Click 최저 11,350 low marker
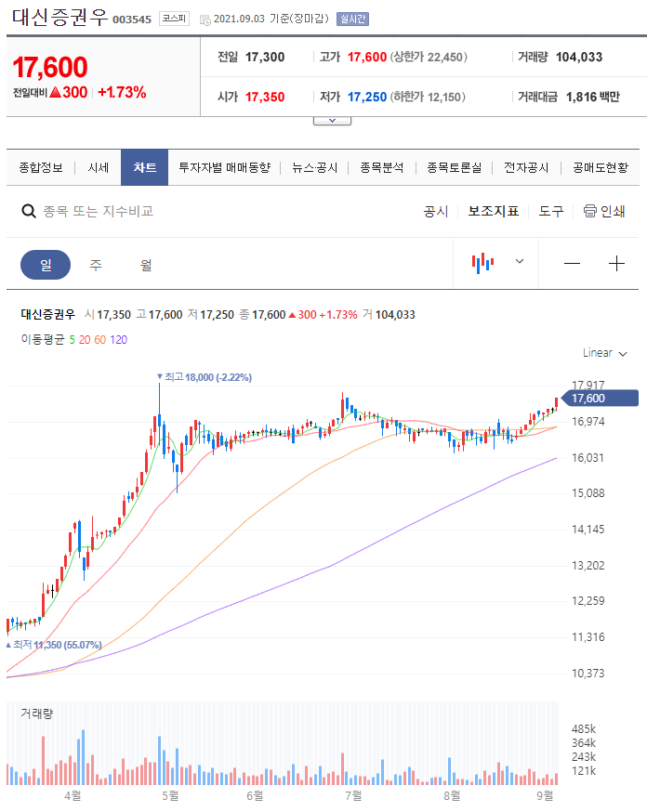This screenshot has height=812, width=647. tap(54, 645)
